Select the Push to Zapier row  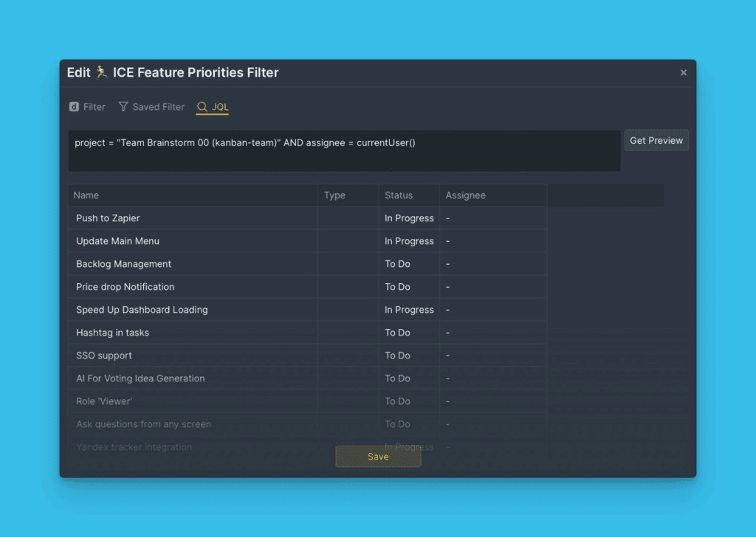[108, 218]
